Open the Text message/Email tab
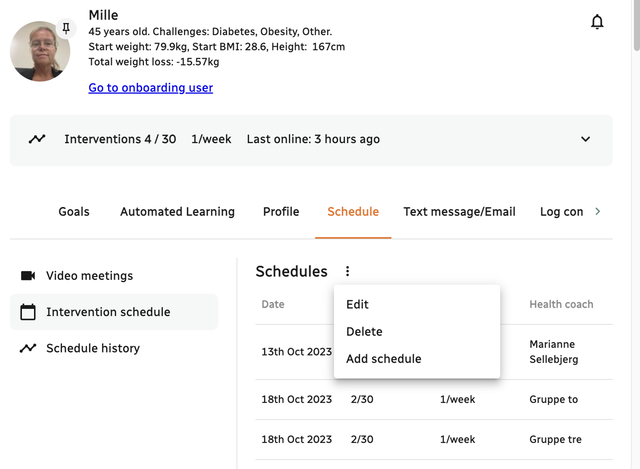Viewport: 640px width, 469px height. [459, 212]
